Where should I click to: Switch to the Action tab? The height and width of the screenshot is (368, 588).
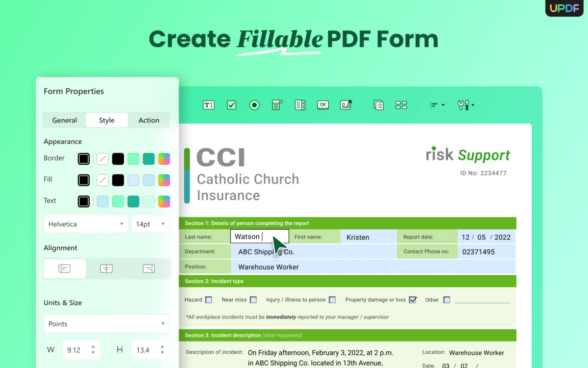148,120
